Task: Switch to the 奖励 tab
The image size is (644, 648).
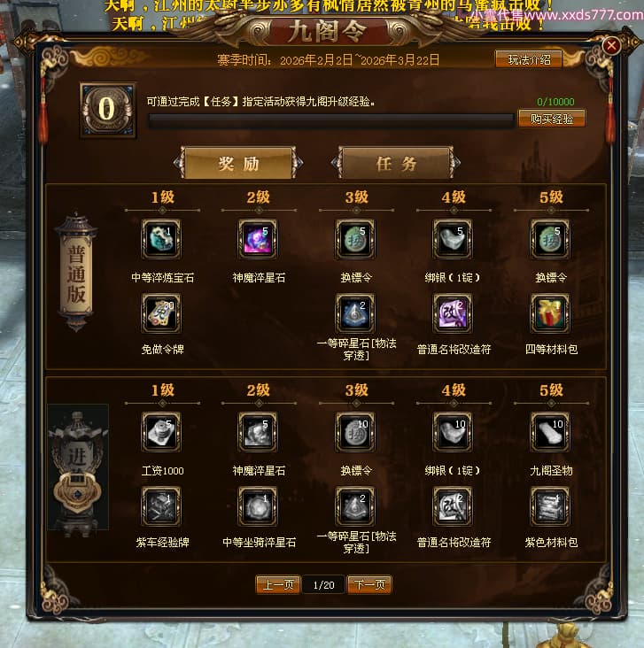Action: tap(238, 163)
